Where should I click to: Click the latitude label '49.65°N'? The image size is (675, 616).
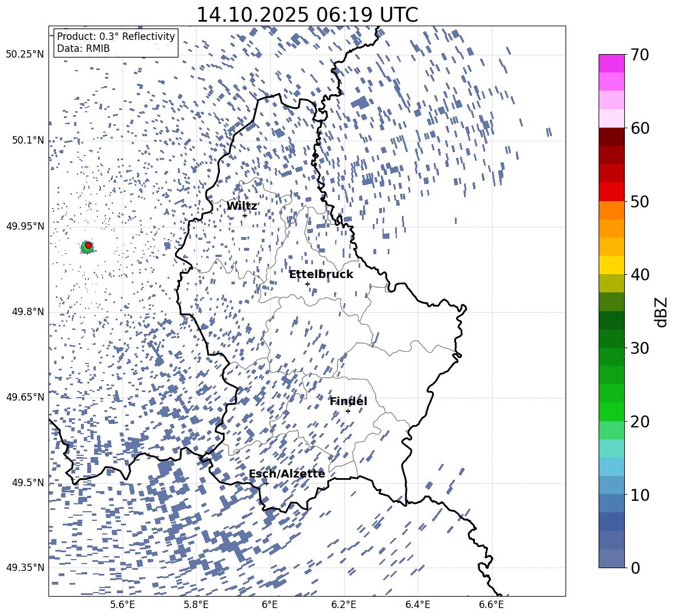(x=25, y=397)
